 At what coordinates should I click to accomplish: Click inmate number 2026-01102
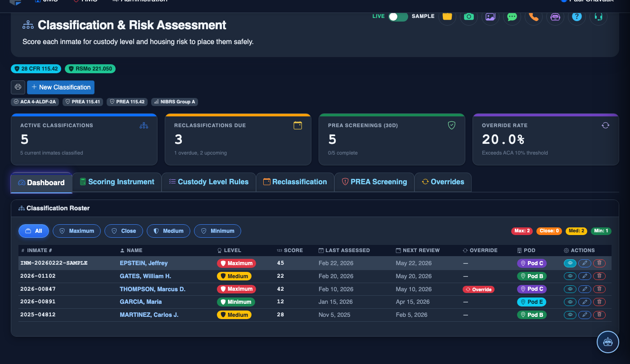click(x=38, y=276)
